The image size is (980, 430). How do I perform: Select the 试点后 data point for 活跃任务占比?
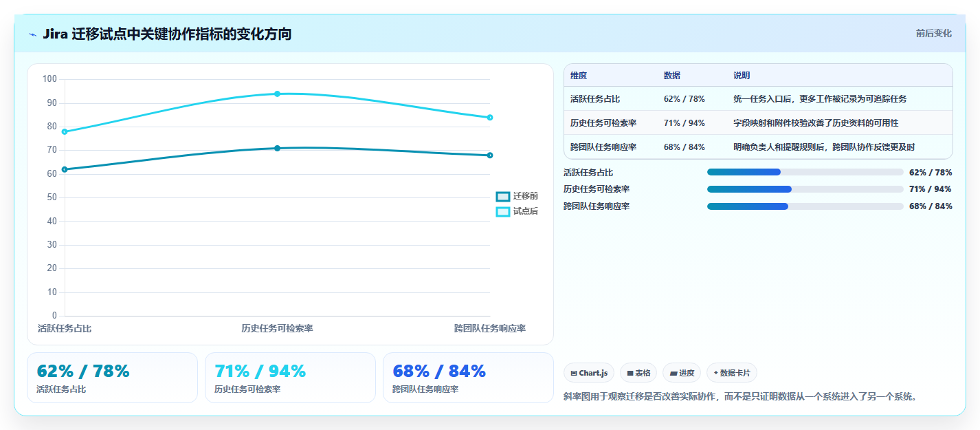65,131
